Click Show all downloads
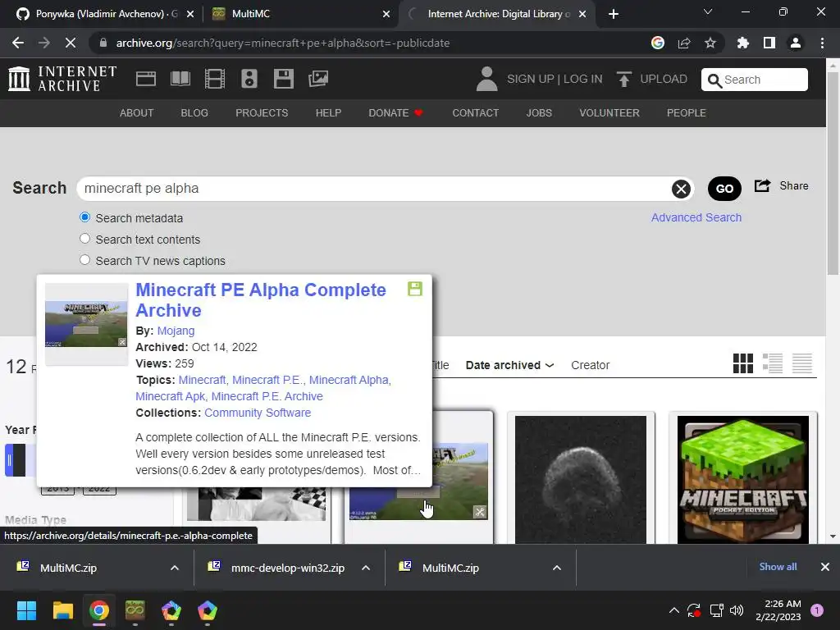The image size is (840, 630). click(x=778, y=567)
